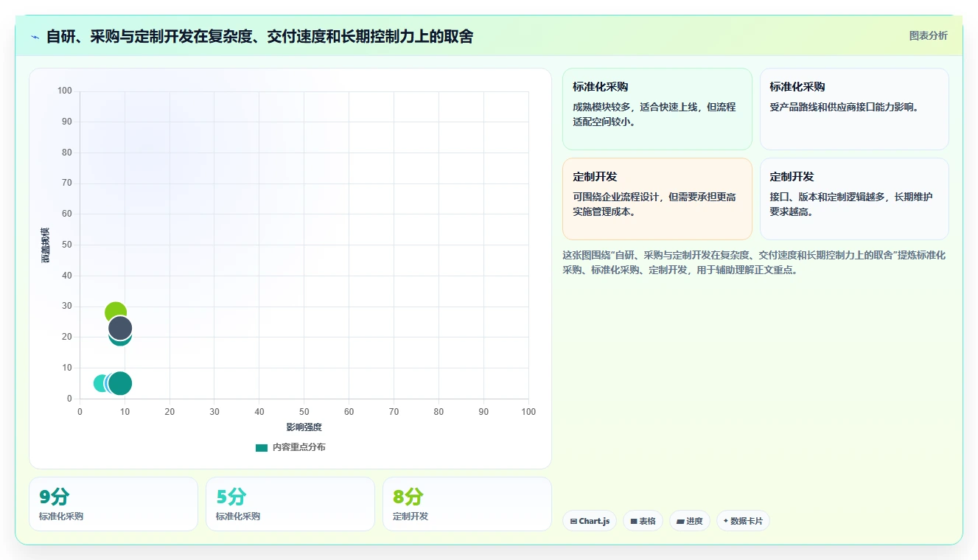Screen dimensions: 978x560
Task: Click the summary paragraph starting 这张图围绕
Action: 754,262
